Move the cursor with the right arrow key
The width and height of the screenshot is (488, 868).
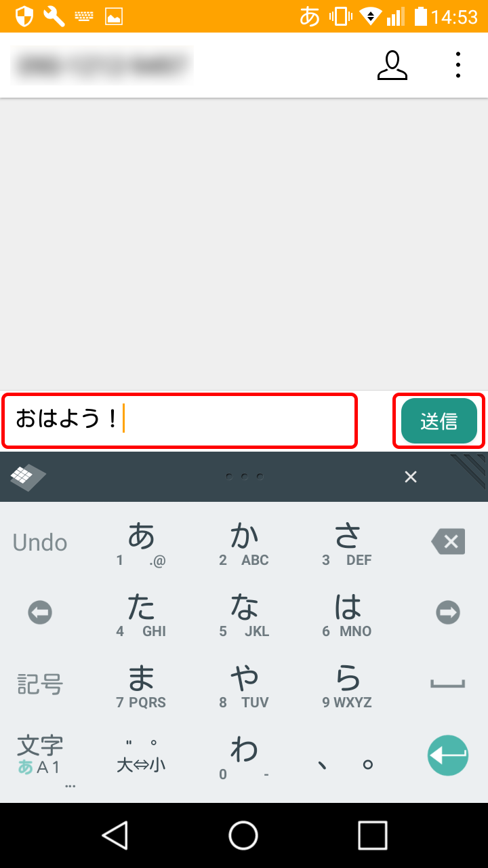tap(448, 613)
